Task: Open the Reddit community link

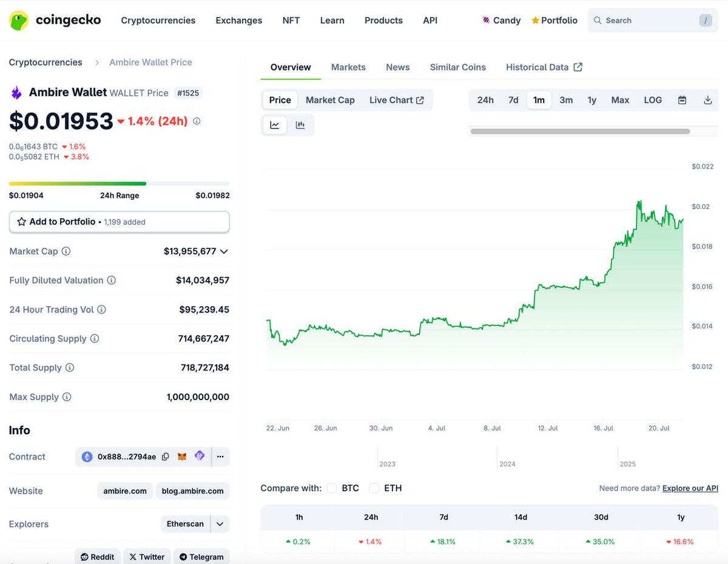Action: [98, 557]
